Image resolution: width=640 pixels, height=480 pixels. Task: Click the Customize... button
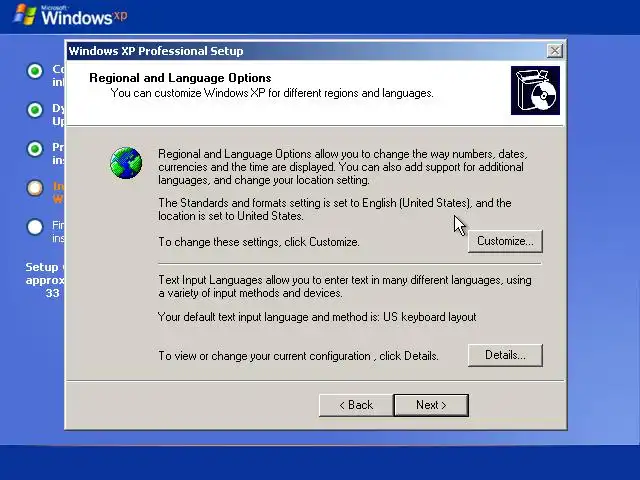[505, 241]
